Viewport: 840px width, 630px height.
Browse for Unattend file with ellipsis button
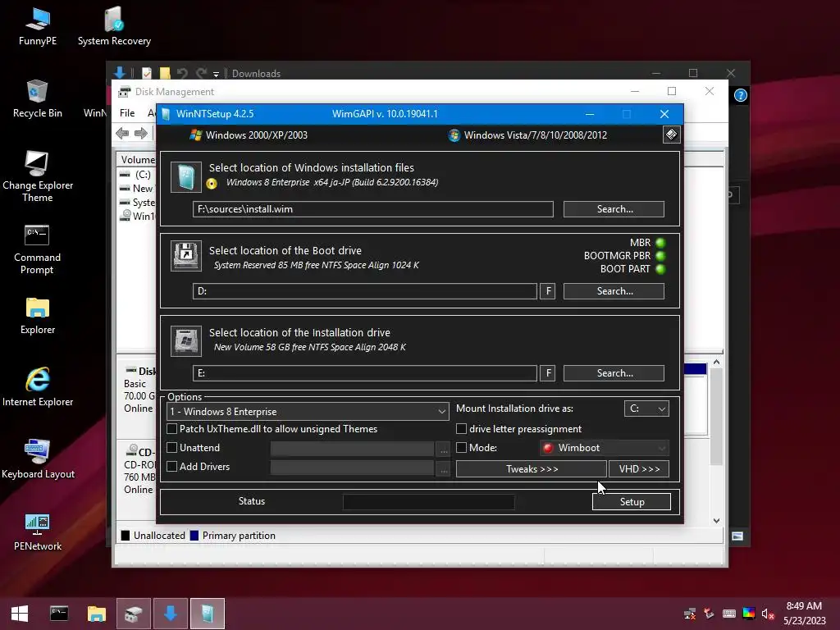click(444, 449)
